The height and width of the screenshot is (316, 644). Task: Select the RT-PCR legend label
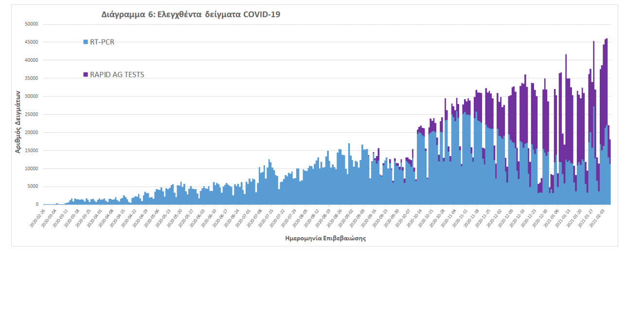(102, 42)
